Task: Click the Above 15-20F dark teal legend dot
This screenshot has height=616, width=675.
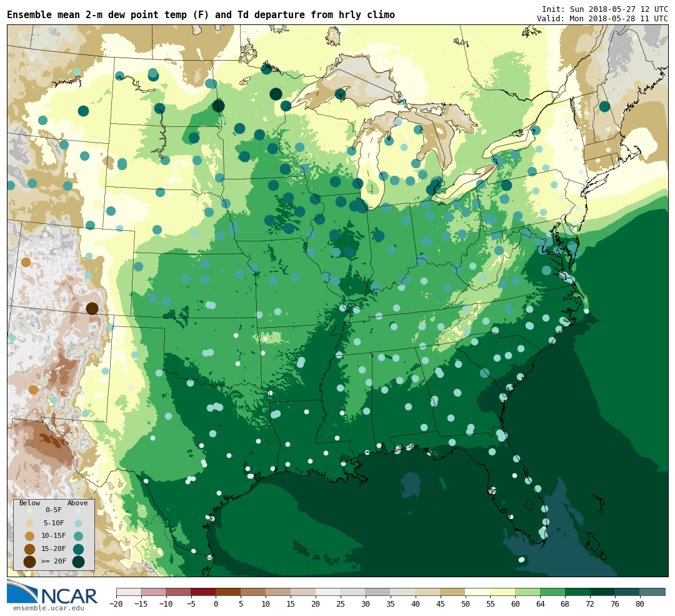Action: (x=78, y=549)
